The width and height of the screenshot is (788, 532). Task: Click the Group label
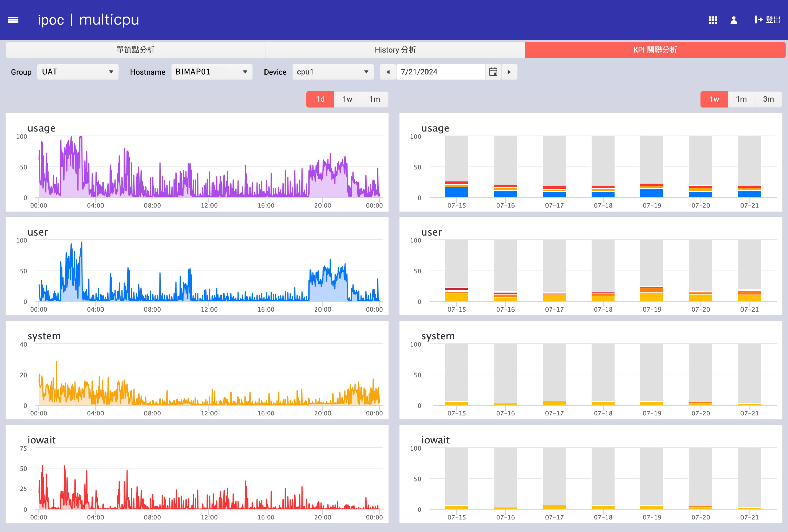(x=21, y=72)
